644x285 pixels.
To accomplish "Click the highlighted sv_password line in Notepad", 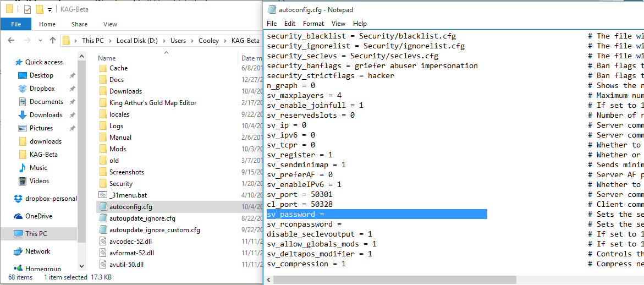I will 377,214.
